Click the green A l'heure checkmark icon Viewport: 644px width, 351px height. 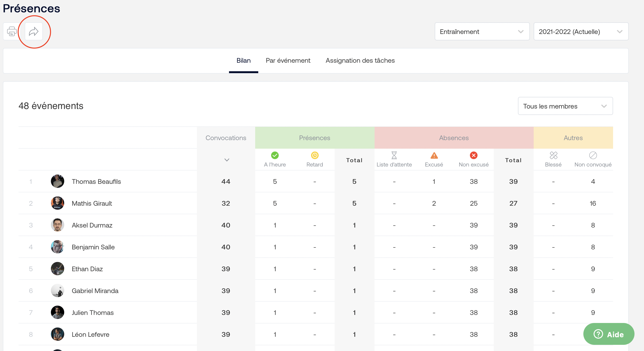pyautogui.click(x=275, y=155)
